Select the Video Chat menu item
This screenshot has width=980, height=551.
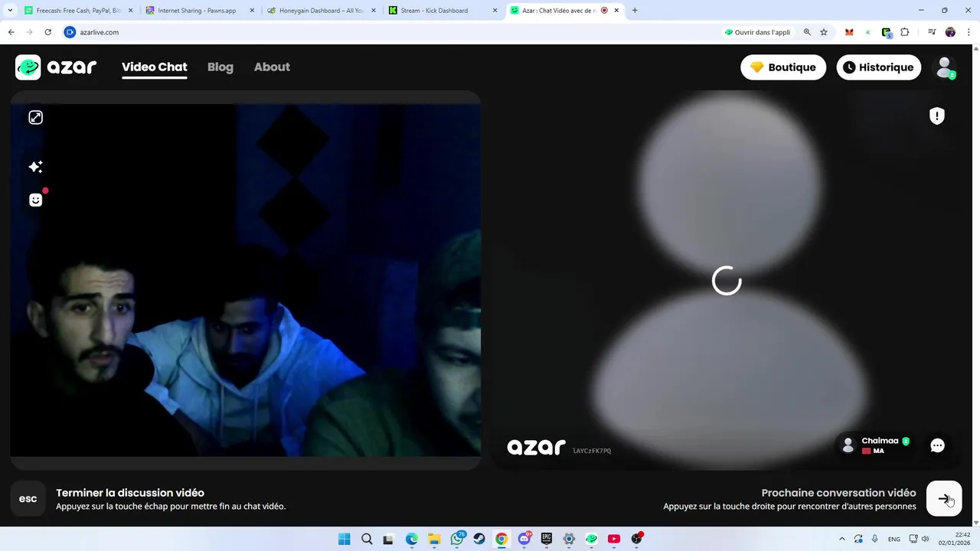[154, 67]
